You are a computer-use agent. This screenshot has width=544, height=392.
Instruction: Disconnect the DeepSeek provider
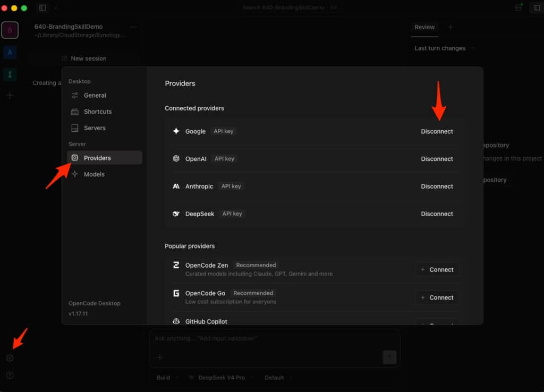tap(437, 214)
